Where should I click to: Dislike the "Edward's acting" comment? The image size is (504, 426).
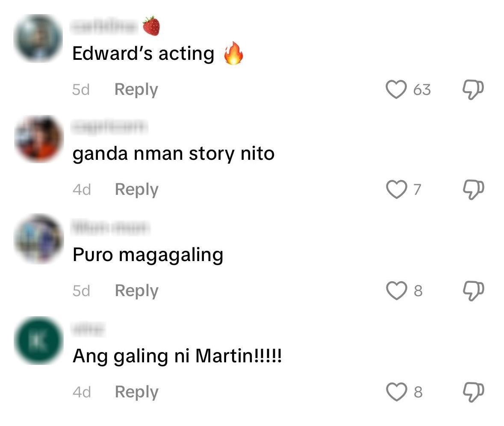pyautogui.click(x=473, y=89)
